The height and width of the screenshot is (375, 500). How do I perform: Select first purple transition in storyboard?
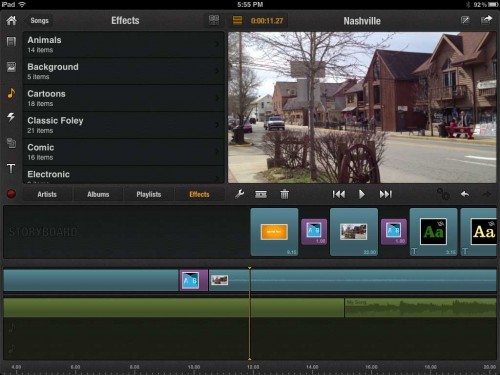click(x=314, y=232)
